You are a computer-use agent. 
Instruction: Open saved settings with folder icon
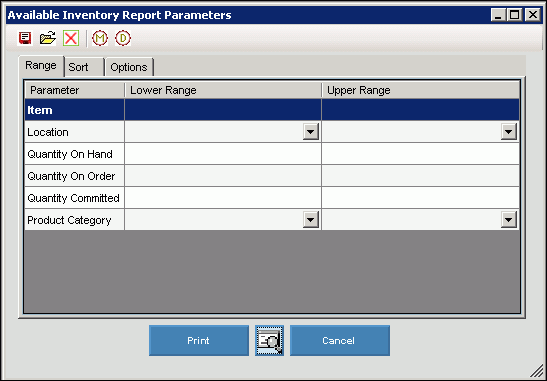(48, 38)
